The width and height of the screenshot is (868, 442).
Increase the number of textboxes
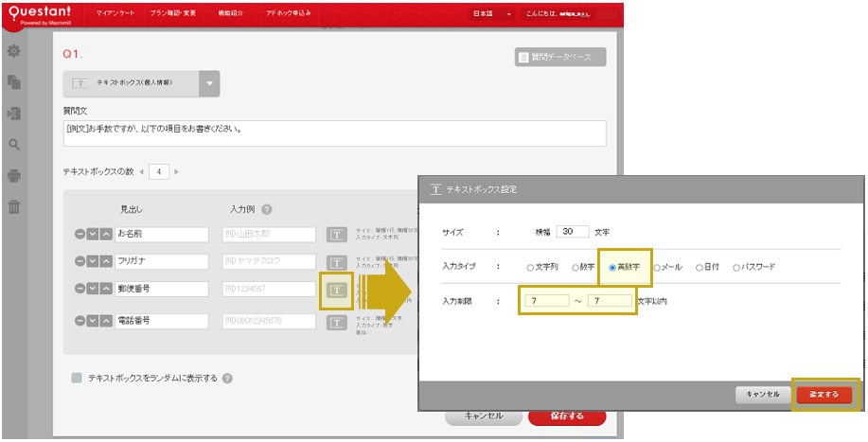[x=177, y=172]
